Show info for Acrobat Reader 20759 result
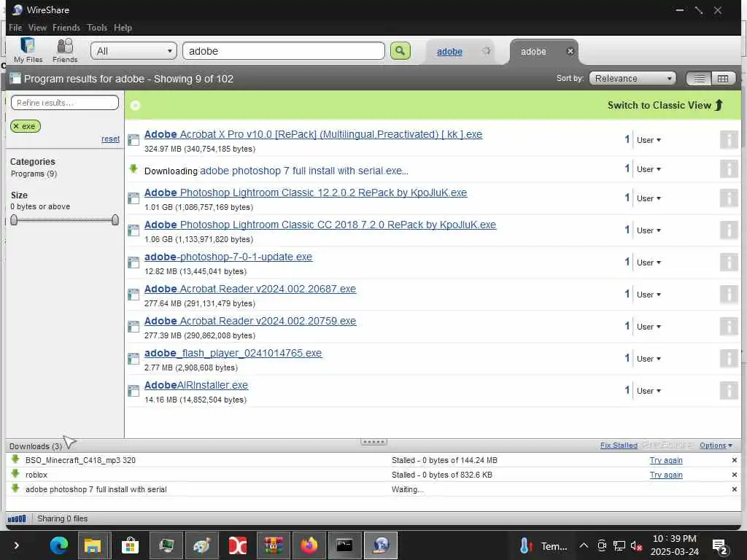 click(x=729, y=326)
